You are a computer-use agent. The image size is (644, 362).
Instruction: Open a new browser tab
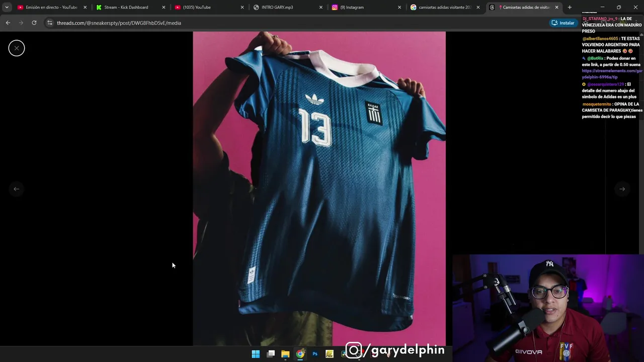pos(570,7)
